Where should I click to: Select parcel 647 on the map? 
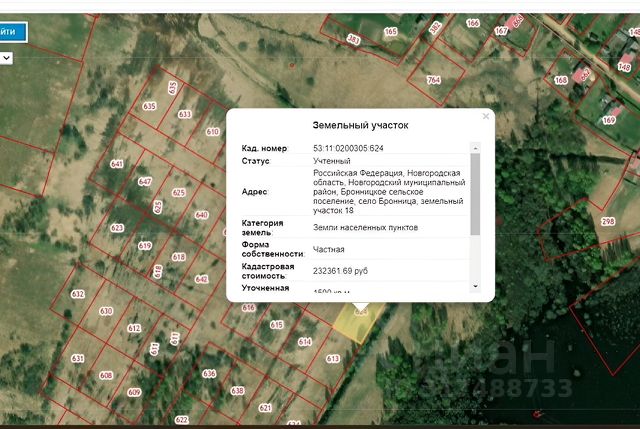pyautogui.click(x=144, y=181)
